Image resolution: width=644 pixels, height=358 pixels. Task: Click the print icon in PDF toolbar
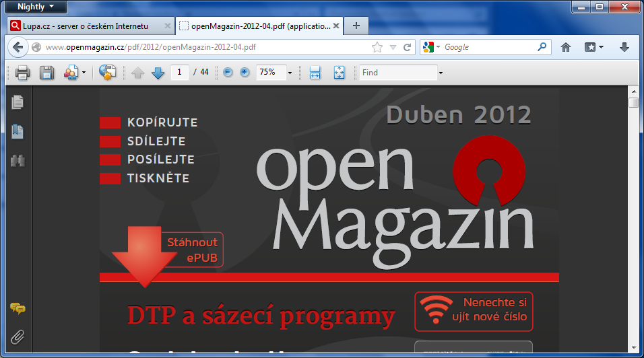click(22, 73)
